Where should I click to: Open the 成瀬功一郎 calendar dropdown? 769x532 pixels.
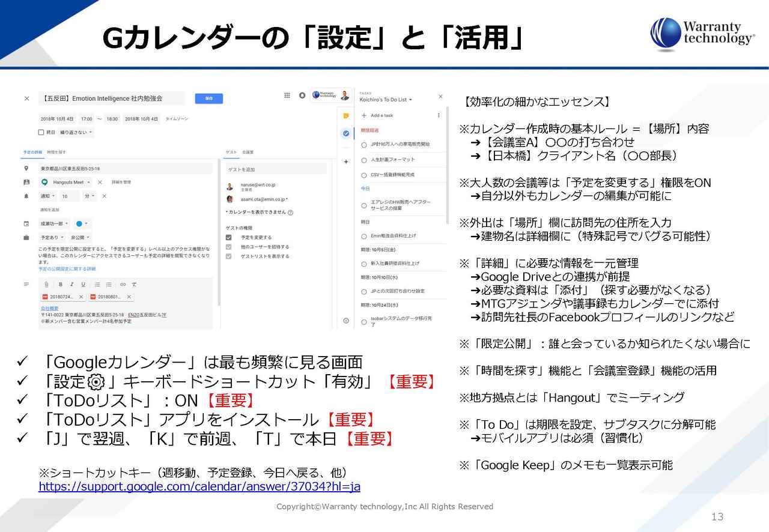pos(54,223)
